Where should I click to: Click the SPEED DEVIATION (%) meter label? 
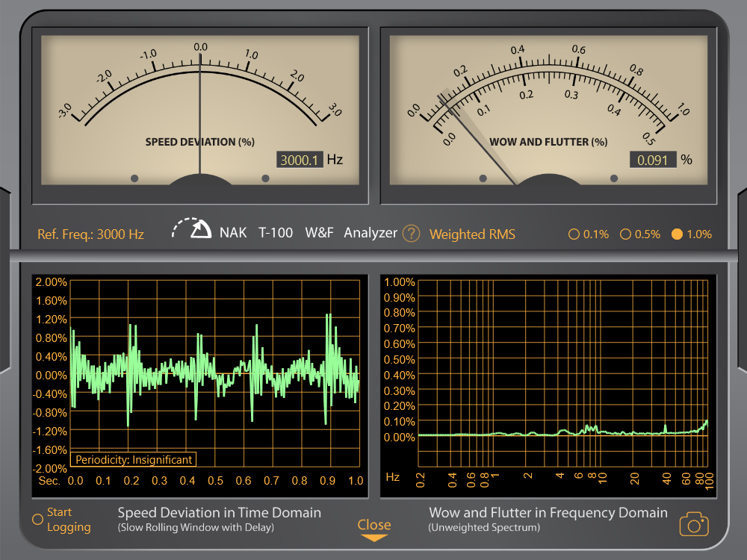click(x=199, y=142)
